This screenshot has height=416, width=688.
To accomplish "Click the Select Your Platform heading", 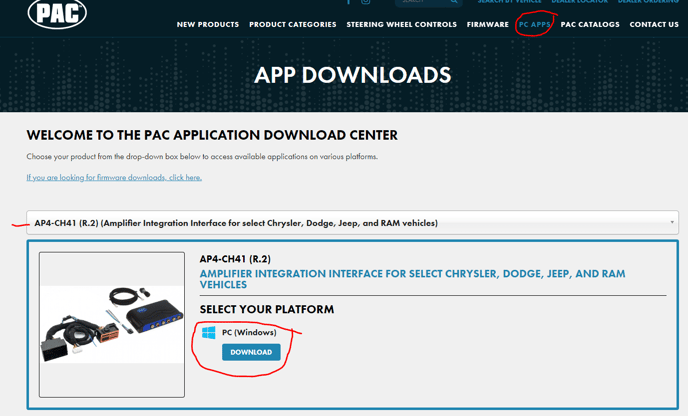I will (267, 309).
